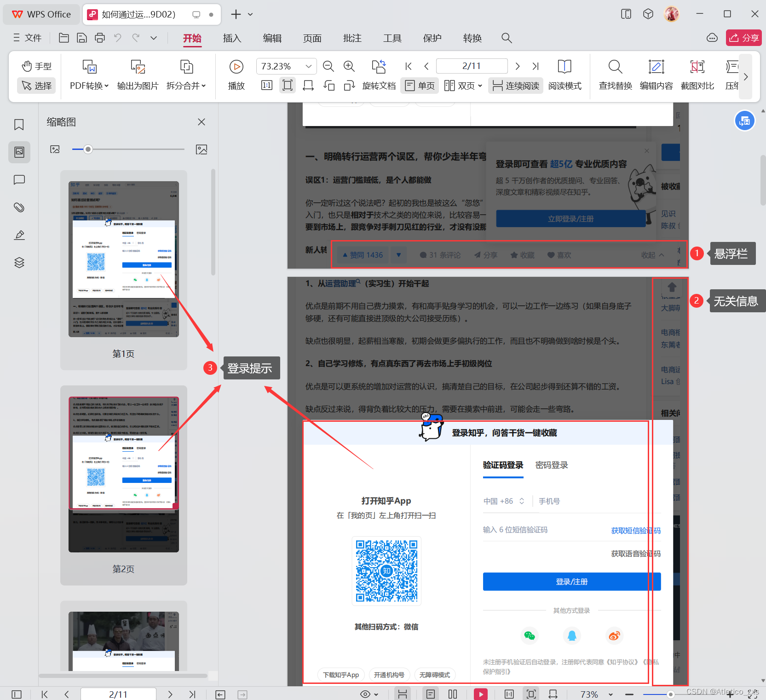The height and width of the screenshot is (700, 766).
Task: Switch to the 插入 tab
Action: coord(232,38)
